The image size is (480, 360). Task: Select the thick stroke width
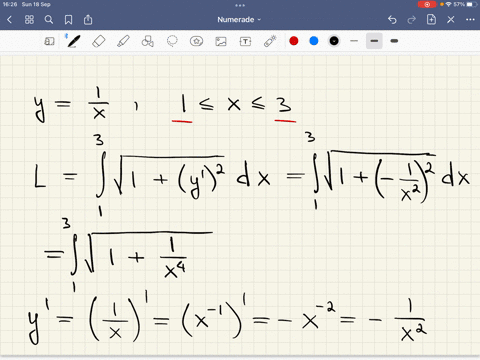coord(394,41)
